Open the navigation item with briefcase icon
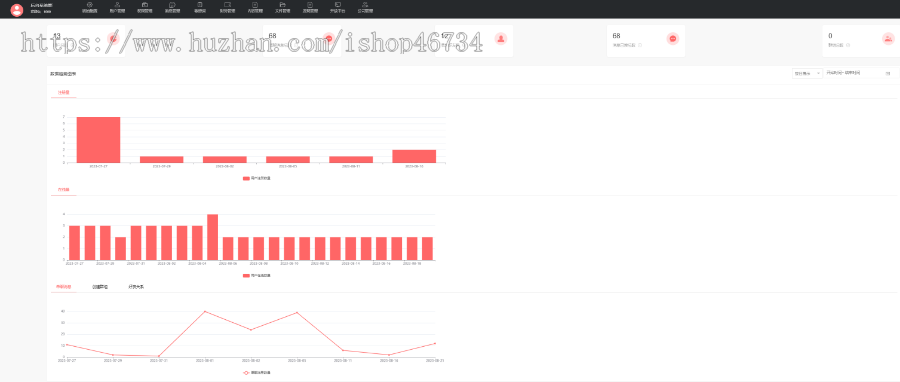The height and width of the screenshot is (382, 900). pyautogui.click(x=145, y=7)
